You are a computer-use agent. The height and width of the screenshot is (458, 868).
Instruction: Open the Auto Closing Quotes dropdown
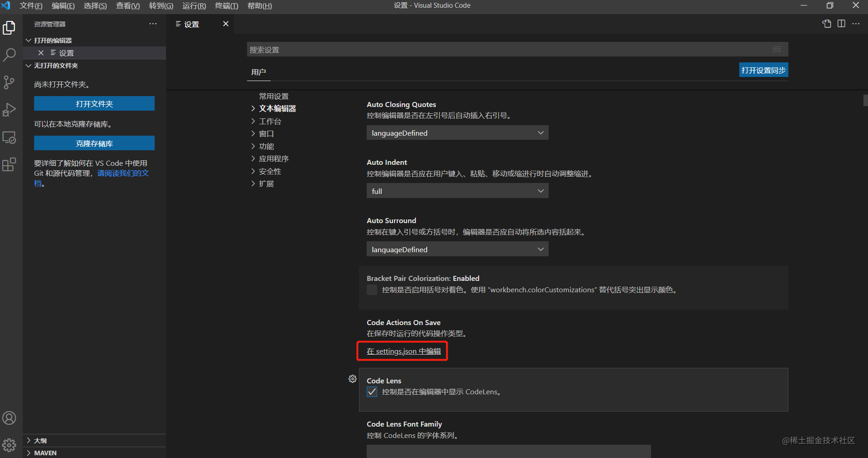[x=457, y=133]
